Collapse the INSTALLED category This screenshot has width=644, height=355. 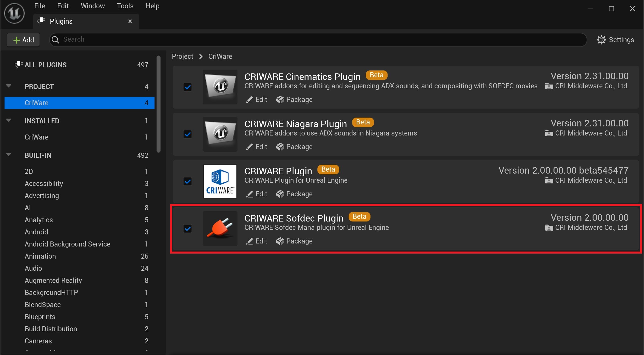point(9,120)
